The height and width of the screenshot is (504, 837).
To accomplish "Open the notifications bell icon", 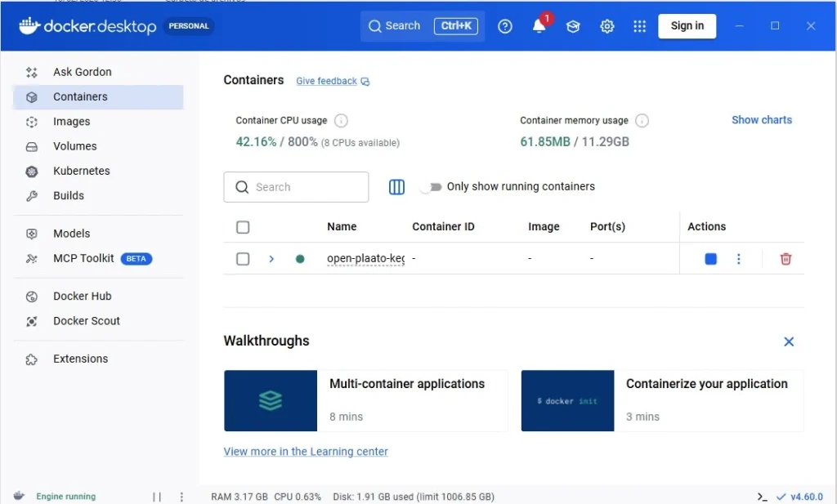I will (x=539, y=26).
